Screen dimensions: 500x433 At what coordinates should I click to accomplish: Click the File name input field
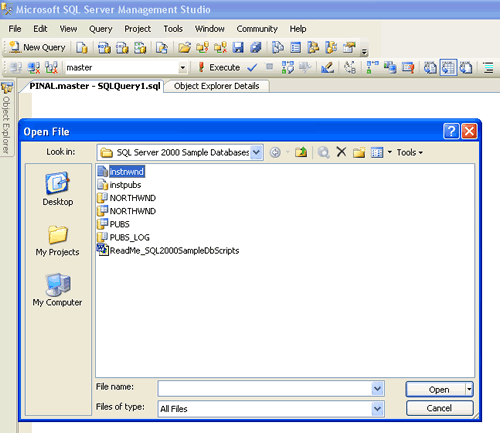[265, 389]
